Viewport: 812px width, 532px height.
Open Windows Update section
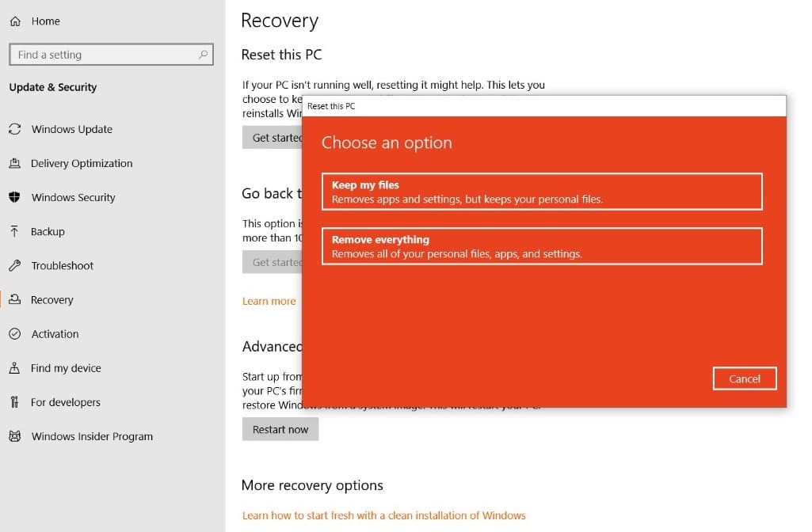point(72,129)
